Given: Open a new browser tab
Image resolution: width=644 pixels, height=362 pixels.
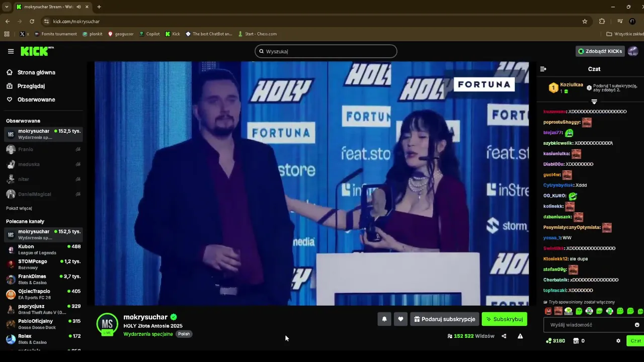Looking at the screenshot, I should (99, 7).
